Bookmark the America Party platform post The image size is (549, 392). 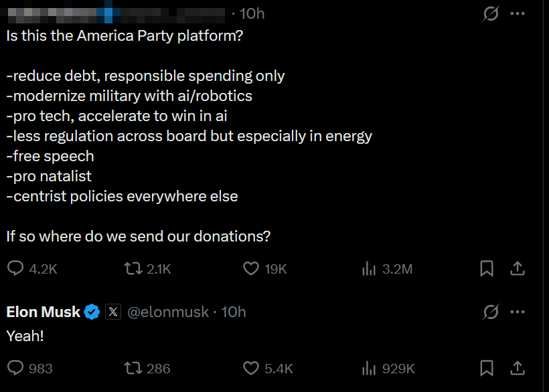(487, 269)
